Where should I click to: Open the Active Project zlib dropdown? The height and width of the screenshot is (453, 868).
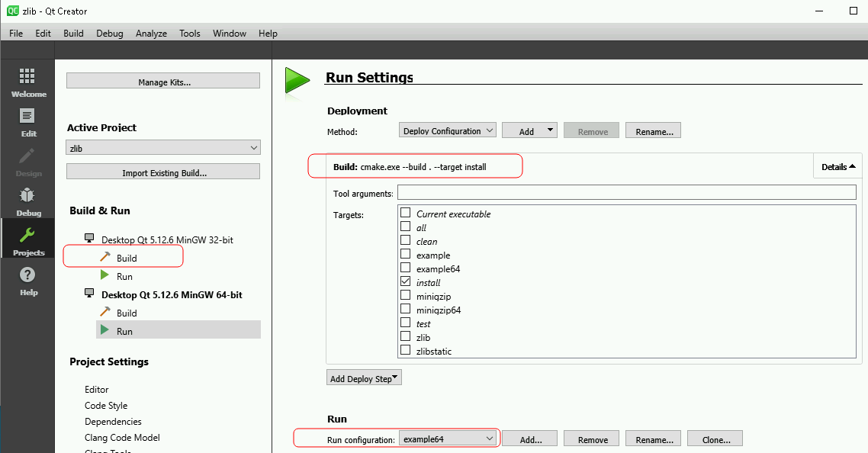[162, 148]
